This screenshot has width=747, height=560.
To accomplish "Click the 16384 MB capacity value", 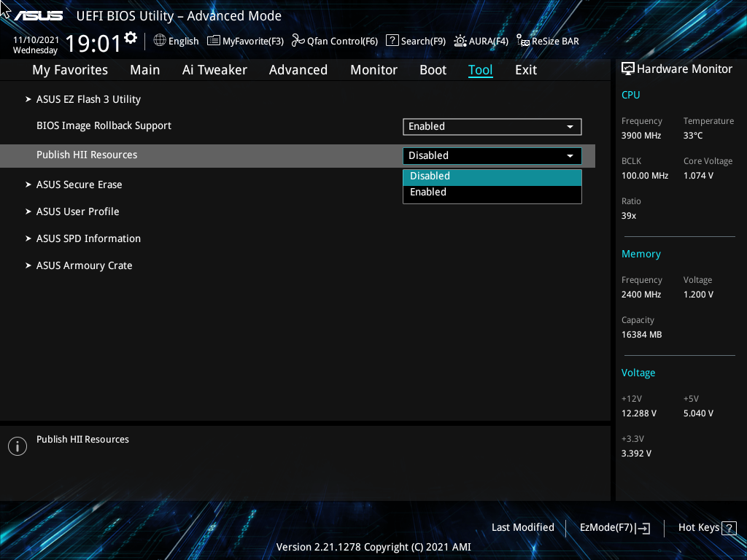I will 641,335.
